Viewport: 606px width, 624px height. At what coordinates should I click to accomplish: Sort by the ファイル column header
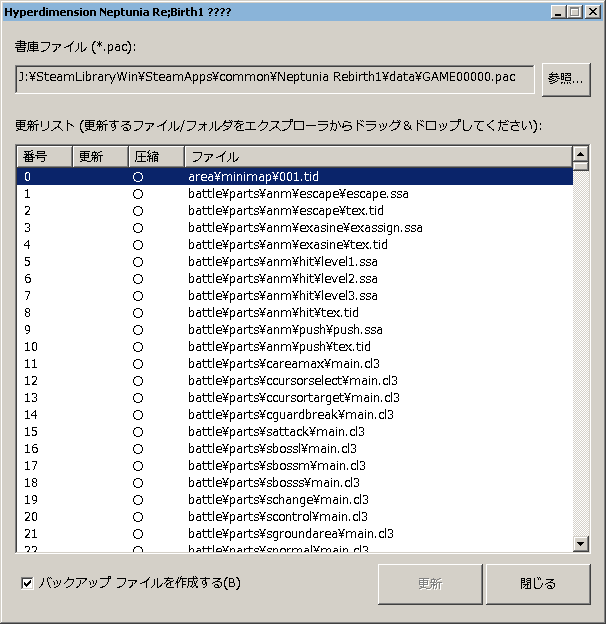click(376, 157)
